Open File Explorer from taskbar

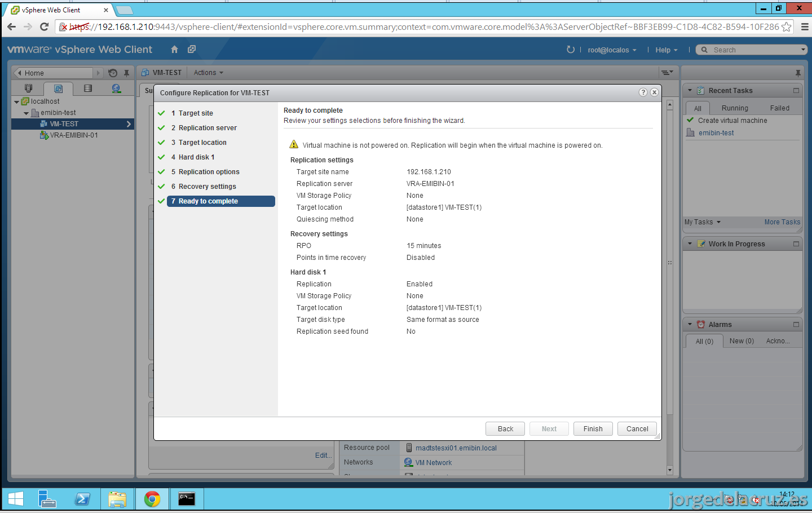117,499
